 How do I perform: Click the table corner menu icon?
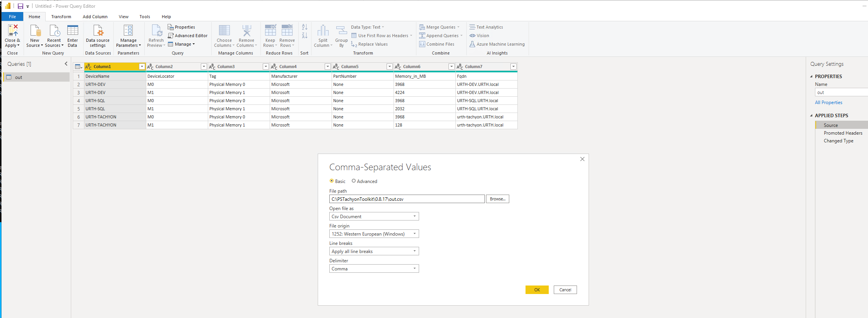[x=78, y=67]
